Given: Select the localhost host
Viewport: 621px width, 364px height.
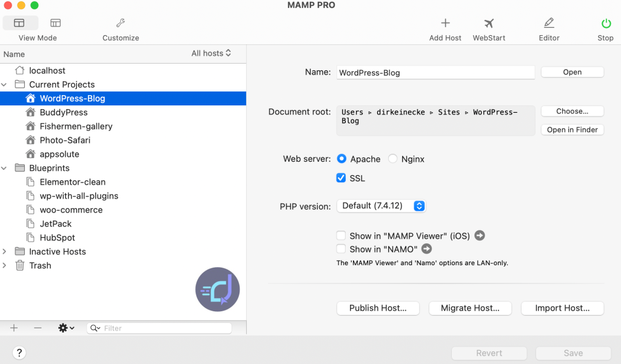Looking at the screenshot, I should coord(123,70).
